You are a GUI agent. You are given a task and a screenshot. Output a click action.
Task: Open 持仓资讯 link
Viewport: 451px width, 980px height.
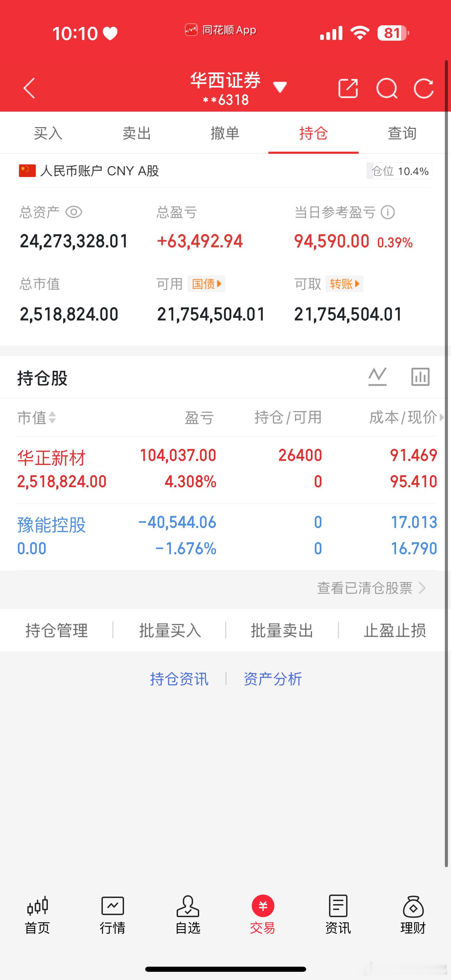[179, 679]
